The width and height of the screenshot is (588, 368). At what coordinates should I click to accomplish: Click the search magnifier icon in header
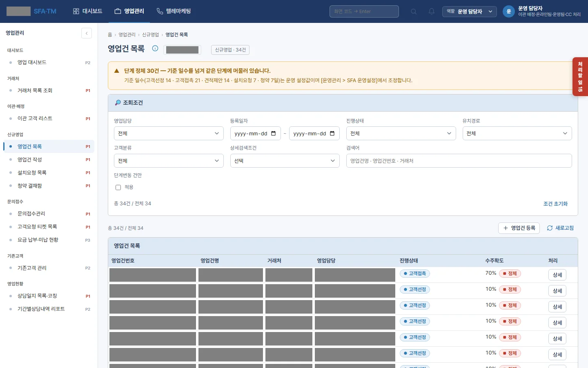click(x=414, y=11)
